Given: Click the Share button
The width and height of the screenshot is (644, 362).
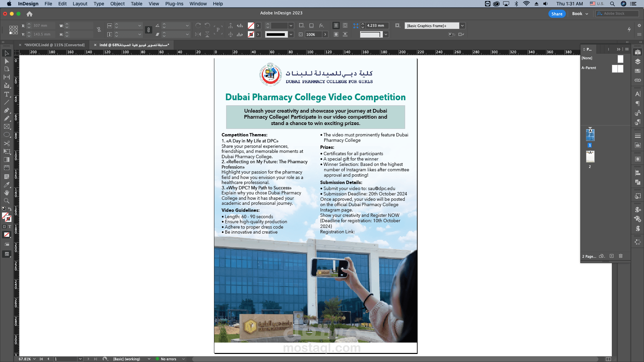Looking at the screenshot, I should (x=557, y=14).
